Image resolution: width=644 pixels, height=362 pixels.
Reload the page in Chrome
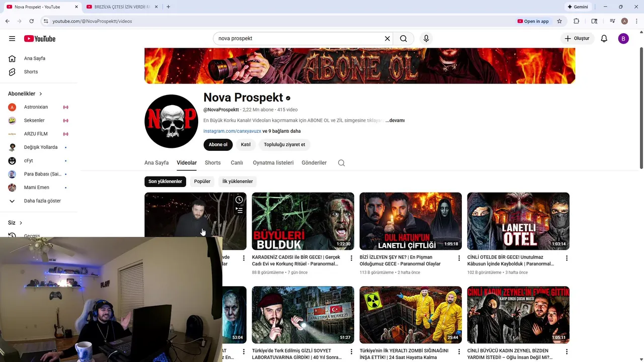[31, 21]
